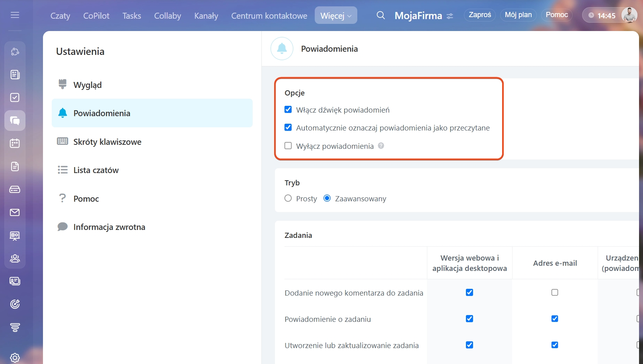The image size is (643, 364).
Task: Uncheck Włącz dźwięk powiadomień checkbox
Action: pyautogui.click(x=288, y=109)
